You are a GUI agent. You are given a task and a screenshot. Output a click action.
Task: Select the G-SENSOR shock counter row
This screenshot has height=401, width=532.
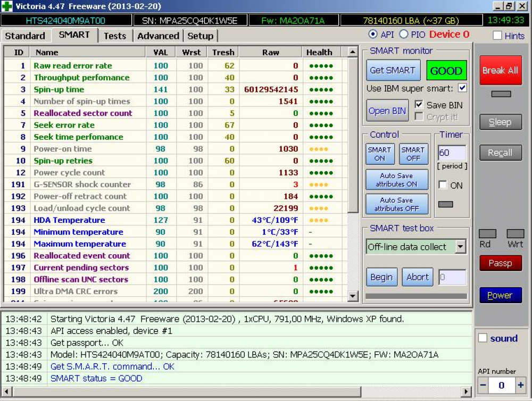(x=176, y=184)
